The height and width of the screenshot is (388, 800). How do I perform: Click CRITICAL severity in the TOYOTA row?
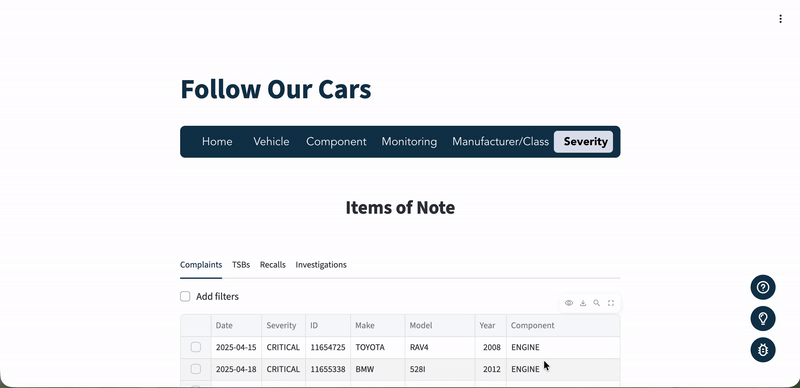pos(283,347)
